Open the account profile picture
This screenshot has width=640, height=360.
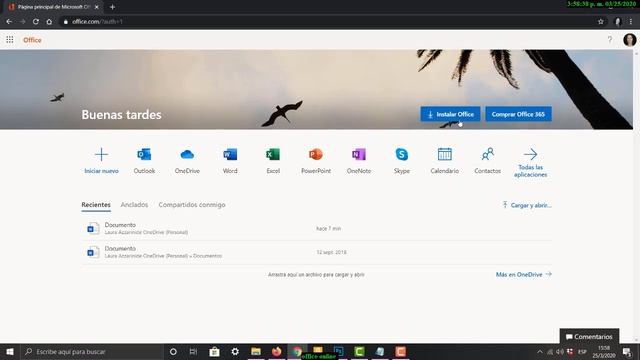pos(629,40)
